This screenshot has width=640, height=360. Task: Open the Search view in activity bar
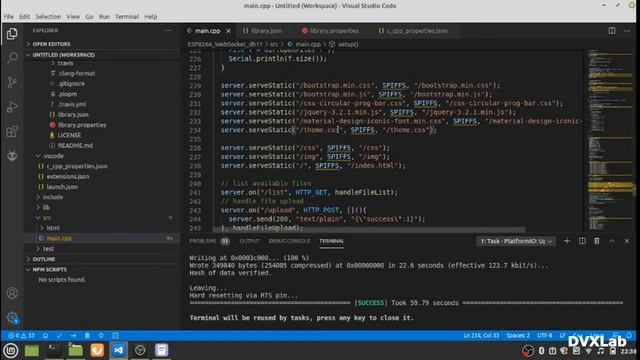tap(12, 58)
